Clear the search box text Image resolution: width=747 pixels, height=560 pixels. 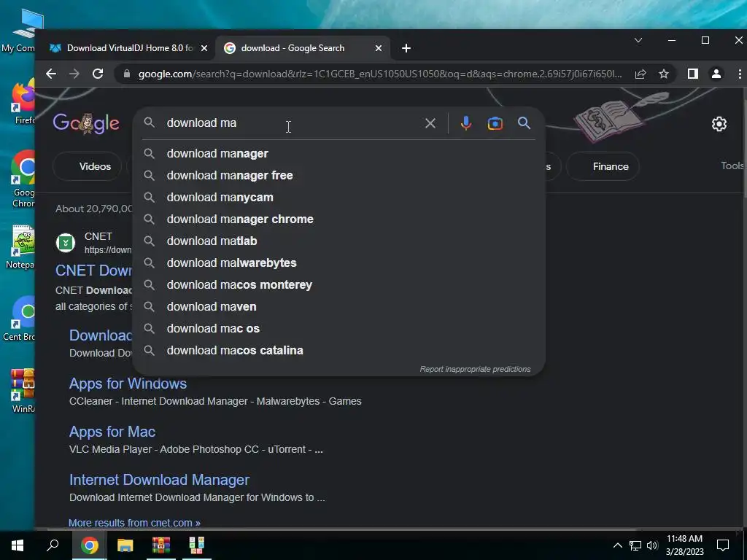tap(430, 123)
